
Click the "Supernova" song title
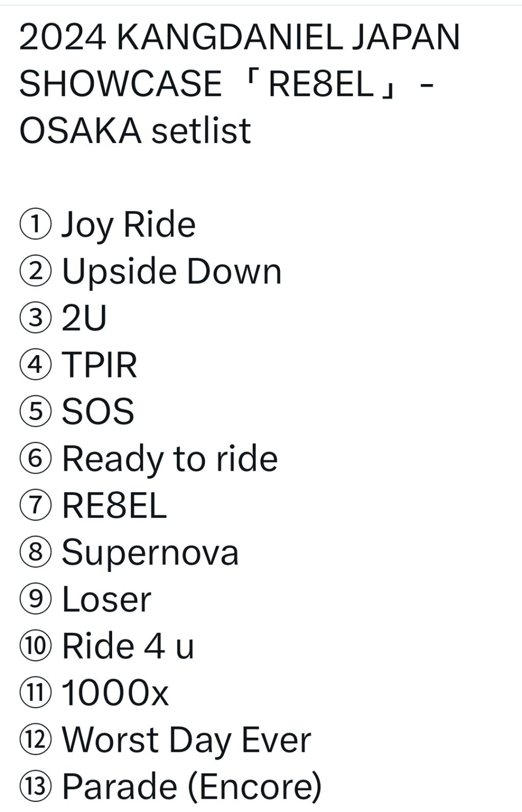(150, 553)
